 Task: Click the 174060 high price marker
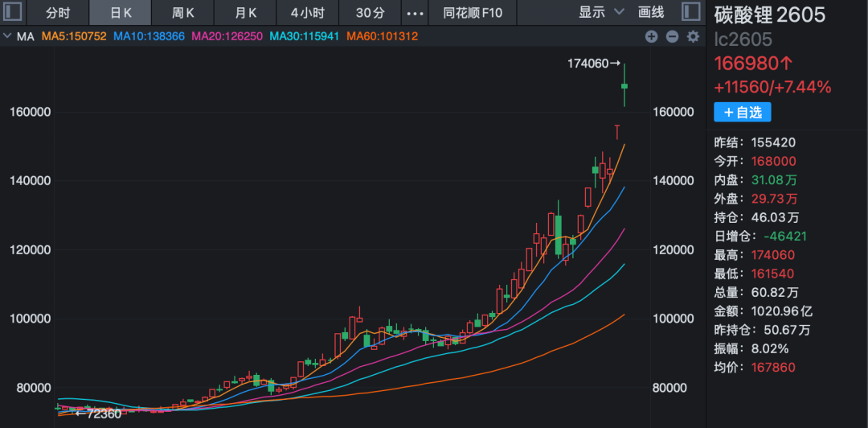coord(593,64)
